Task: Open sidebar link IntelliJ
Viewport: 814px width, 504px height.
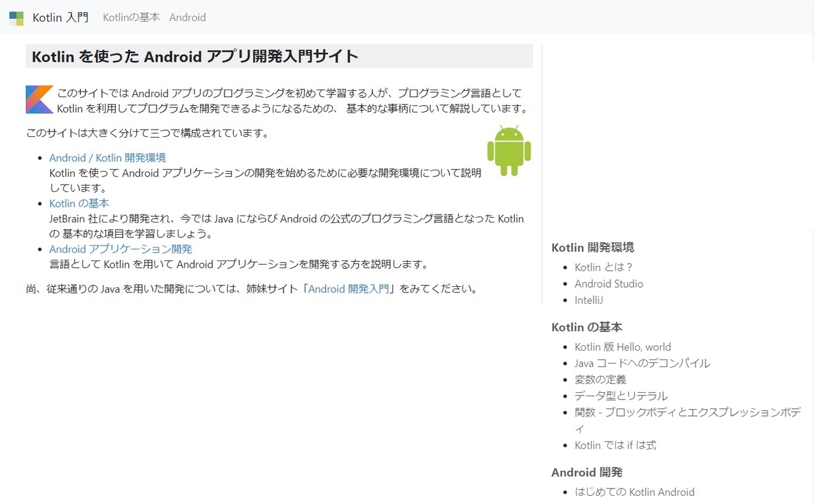Action: 589,300
